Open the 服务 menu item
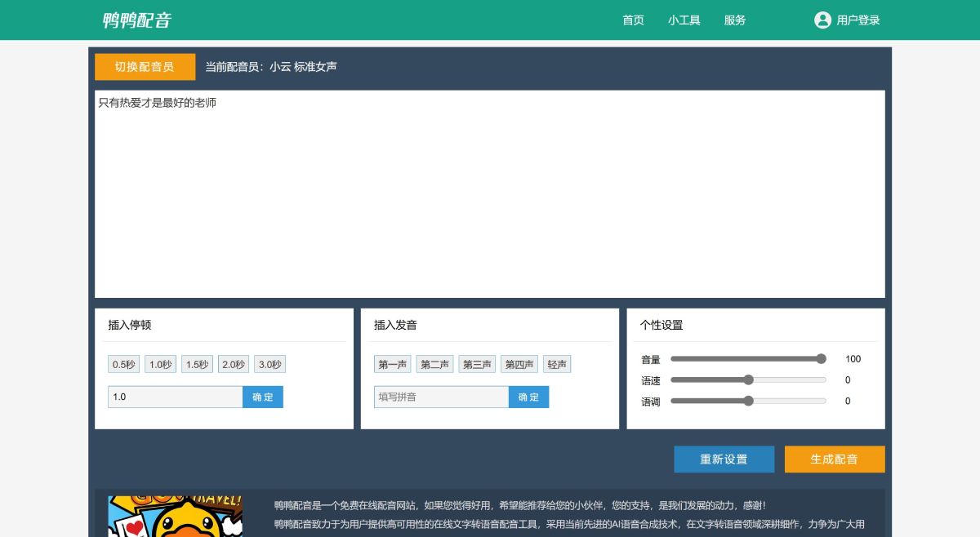Screen dimensions: 980x537 pos(734,20)
